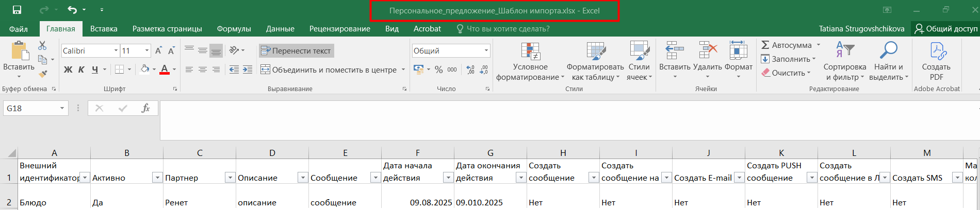This screenshot has height=210, width=980.
Task: Open the Файл tab
Action: (x=19, y=29)
